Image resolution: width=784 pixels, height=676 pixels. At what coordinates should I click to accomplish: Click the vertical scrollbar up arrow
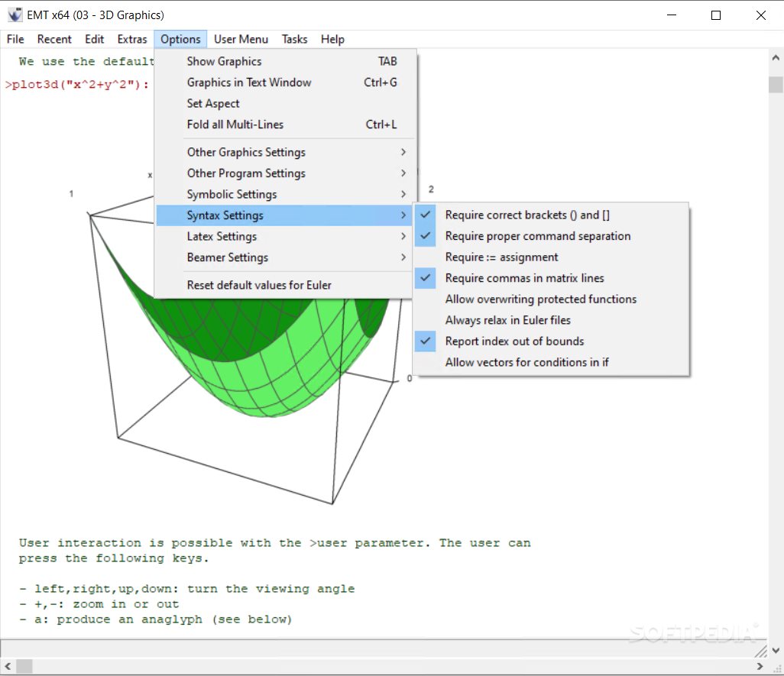776,57
